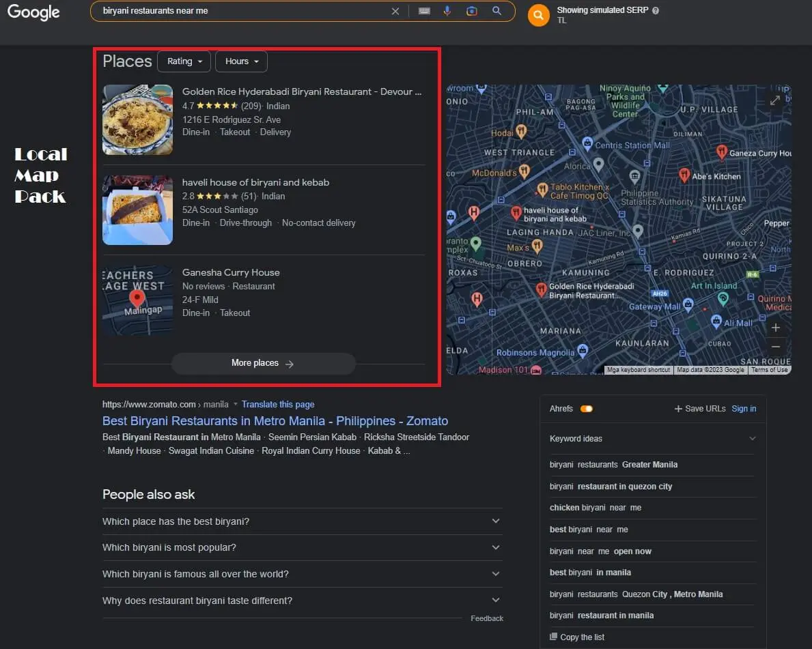Viewport: 812px width, 649px height.
Task: Select the Max's restaurant pin on map
Action: point(537,246)
